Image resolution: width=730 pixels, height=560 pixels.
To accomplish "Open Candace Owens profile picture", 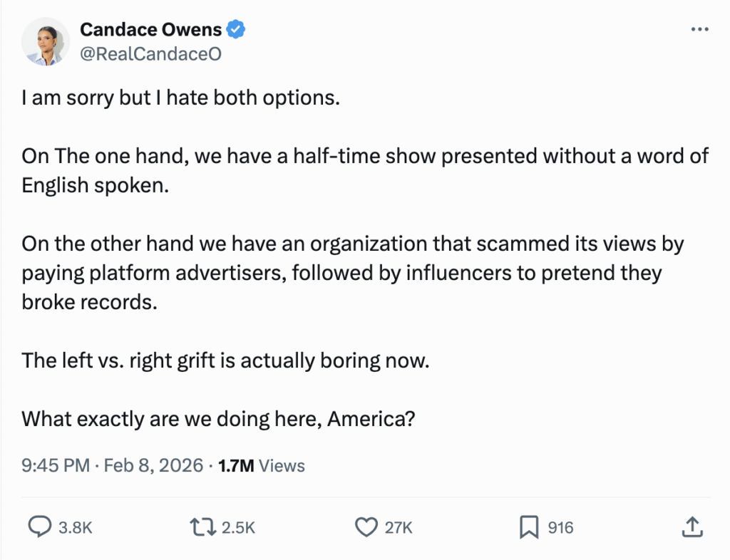I will [46, 41].
